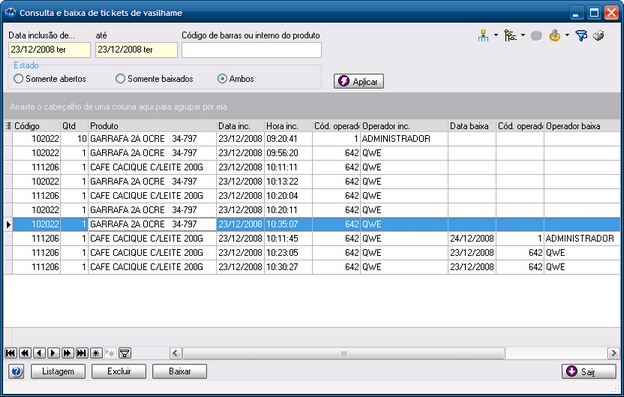Maximize the Consulta e baixa window

[x=594, y=13]
